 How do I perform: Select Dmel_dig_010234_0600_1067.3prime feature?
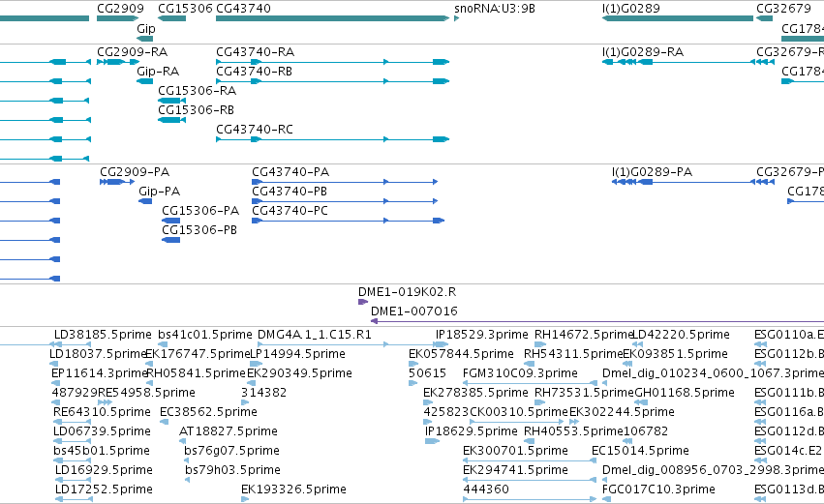pyautogui.click(x=713, y=373)
